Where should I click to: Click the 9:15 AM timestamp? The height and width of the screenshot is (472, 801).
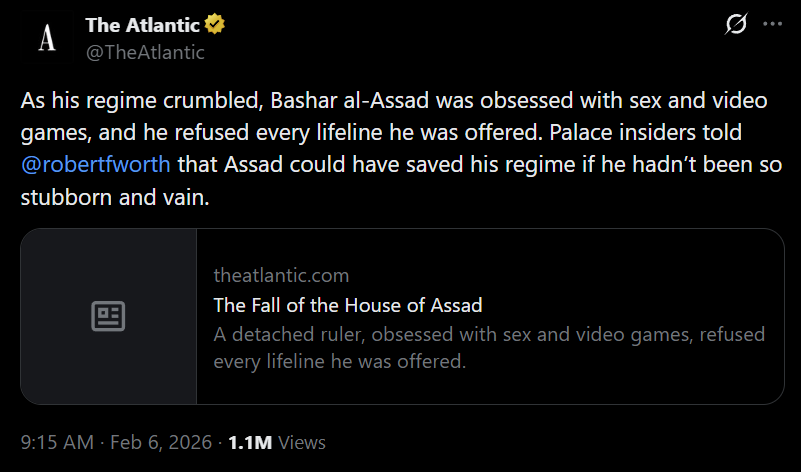pyautogui.click(x=56, y=442)
